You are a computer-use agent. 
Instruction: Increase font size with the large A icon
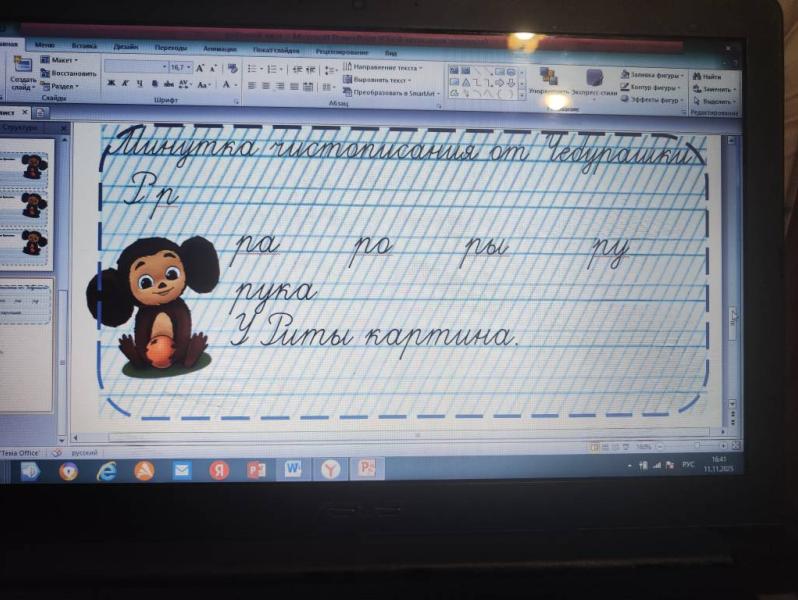click(201, 67)
